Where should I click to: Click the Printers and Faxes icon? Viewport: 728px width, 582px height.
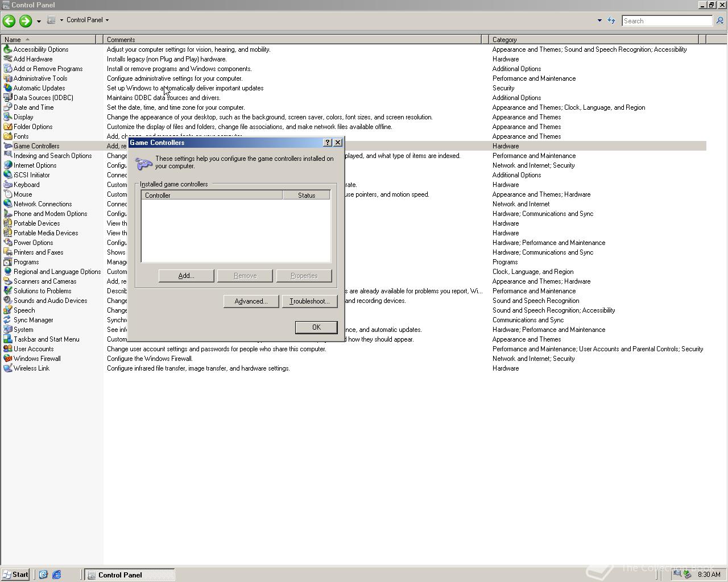(x=7, y=252)
